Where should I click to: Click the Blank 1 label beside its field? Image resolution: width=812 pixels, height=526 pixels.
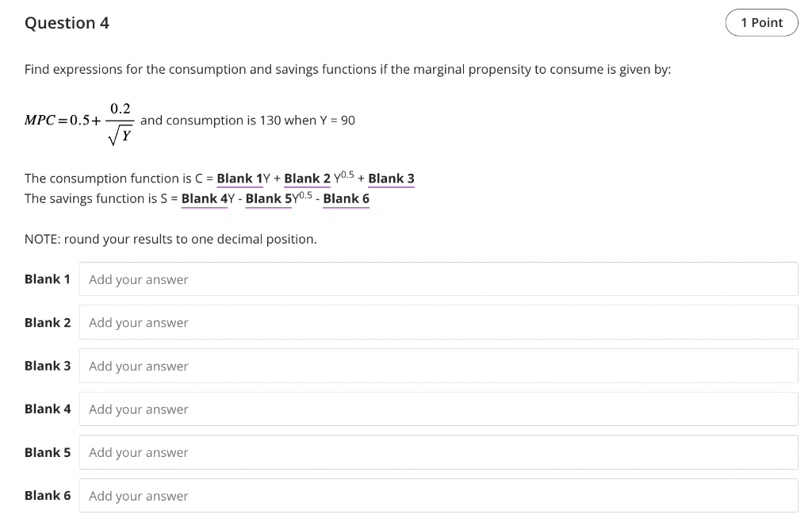coord(47,278)
